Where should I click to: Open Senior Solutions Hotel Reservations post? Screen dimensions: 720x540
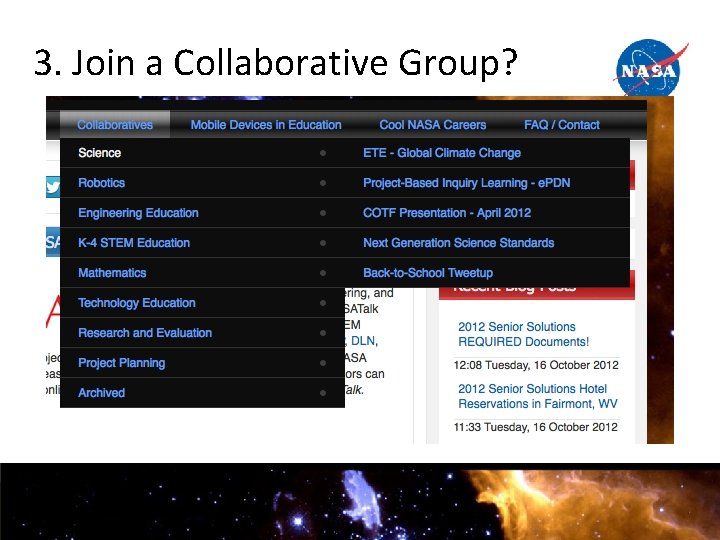pyautogui.click(x=538, y=396)
